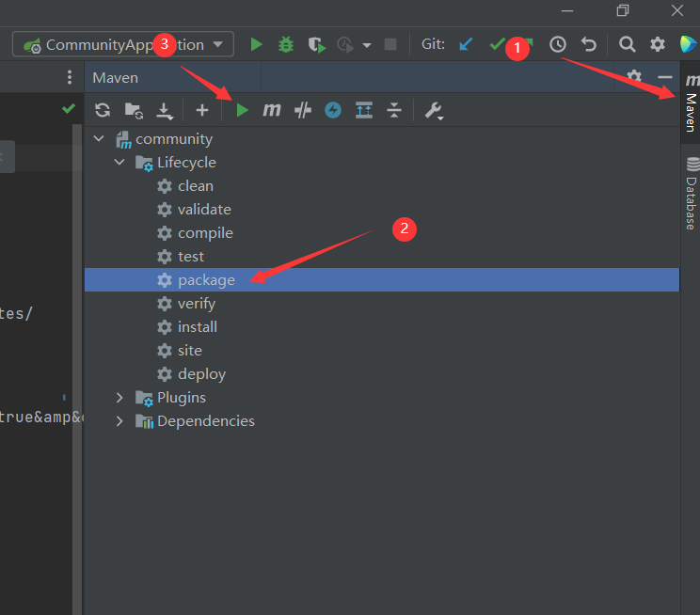
Task: Run Maven Build green play icon
Action: tap(242, 110)
